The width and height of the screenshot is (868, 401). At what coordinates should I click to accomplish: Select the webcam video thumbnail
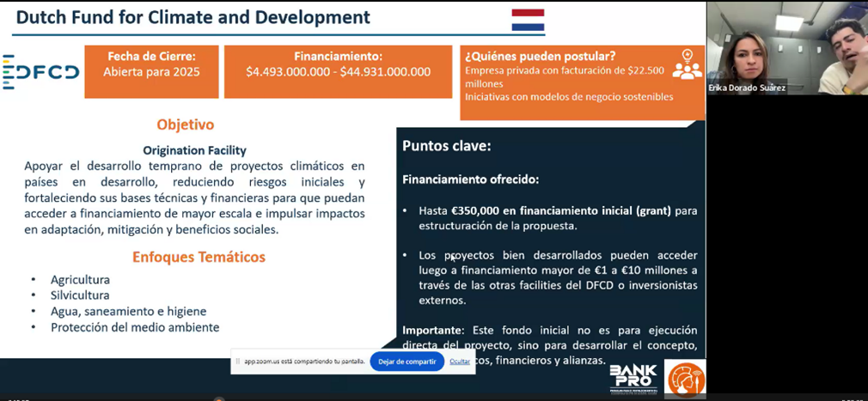pos(786,47)
